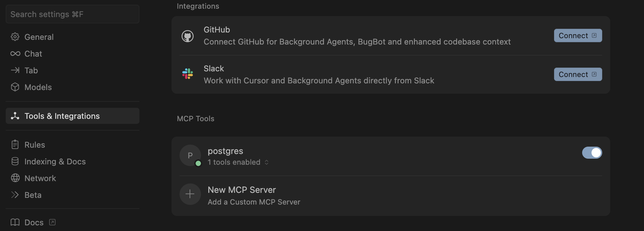Connect the Slack integration

coord(578,74)
